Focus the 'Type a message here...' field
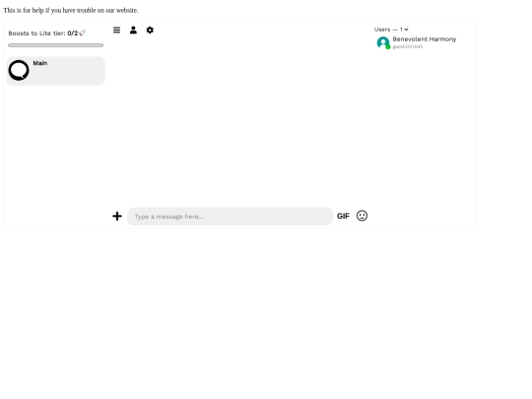The height and width of the screenshot is (399, 532). tap(230, 217)
